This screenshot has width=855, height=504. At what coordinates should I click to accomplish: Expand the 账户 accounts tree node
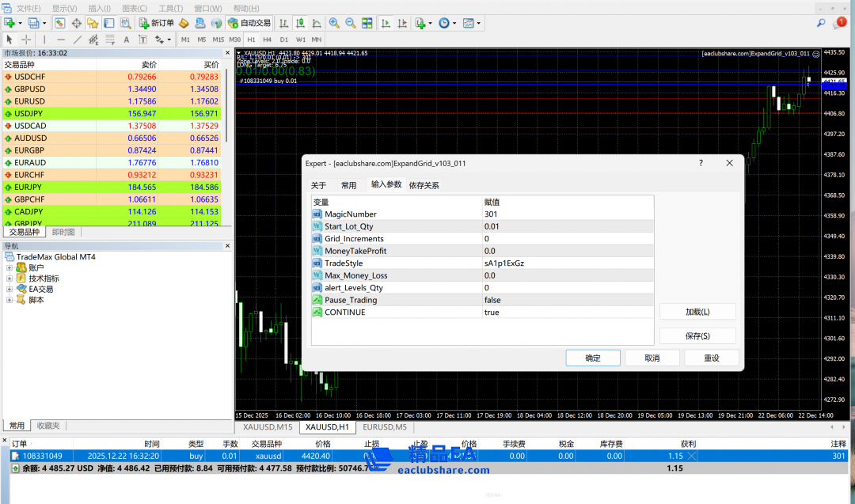(x=9, y=267)
